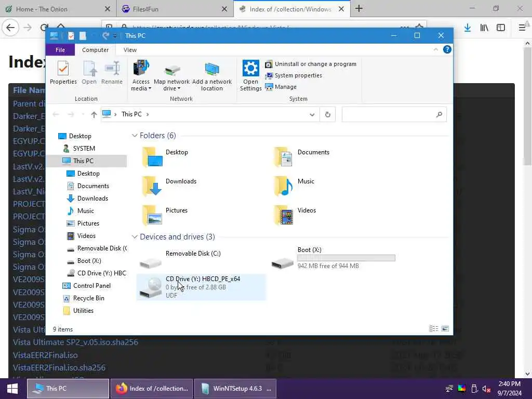This screenshot has width=532, height=399.
Task: Open the Firefox library icon
Action: click(484, 28)
